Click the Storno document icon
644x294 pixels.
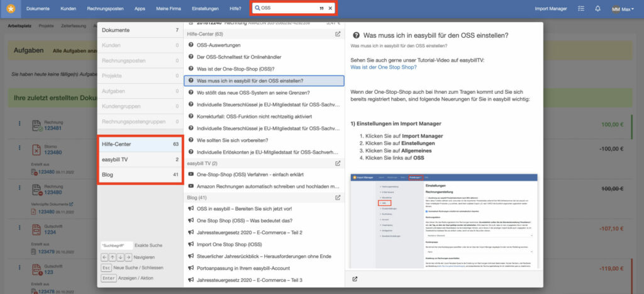point(37,150)
